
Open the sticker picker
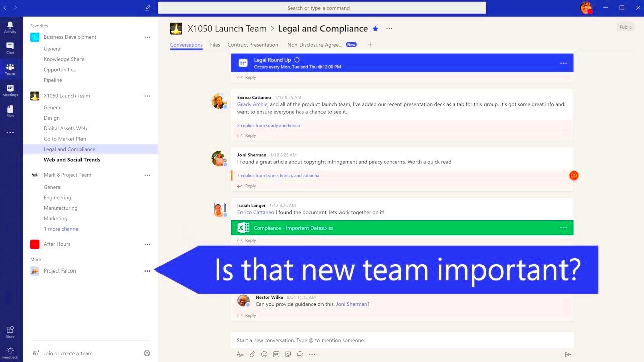(288, 354)
